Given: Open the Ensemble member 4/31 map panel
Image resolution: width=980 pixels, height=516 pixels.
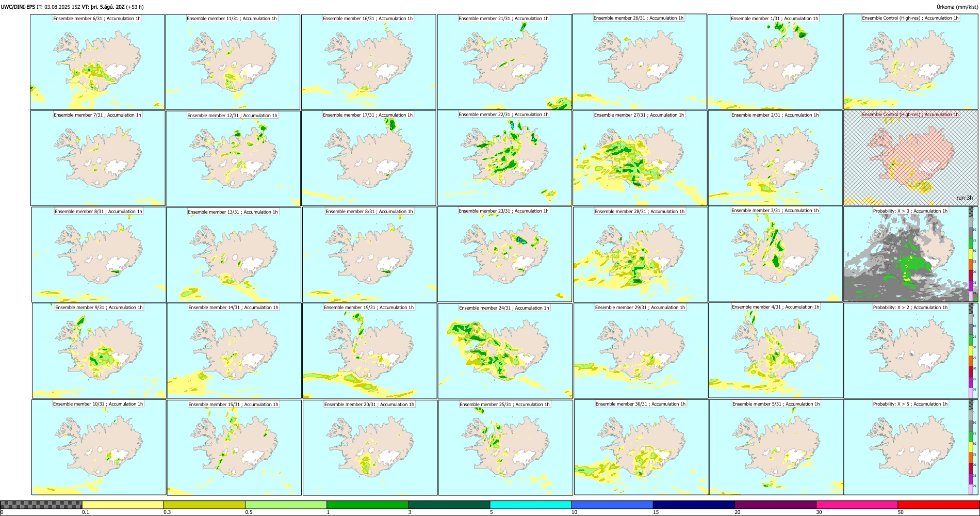Looking at the screenshot, I should (776, 350).
